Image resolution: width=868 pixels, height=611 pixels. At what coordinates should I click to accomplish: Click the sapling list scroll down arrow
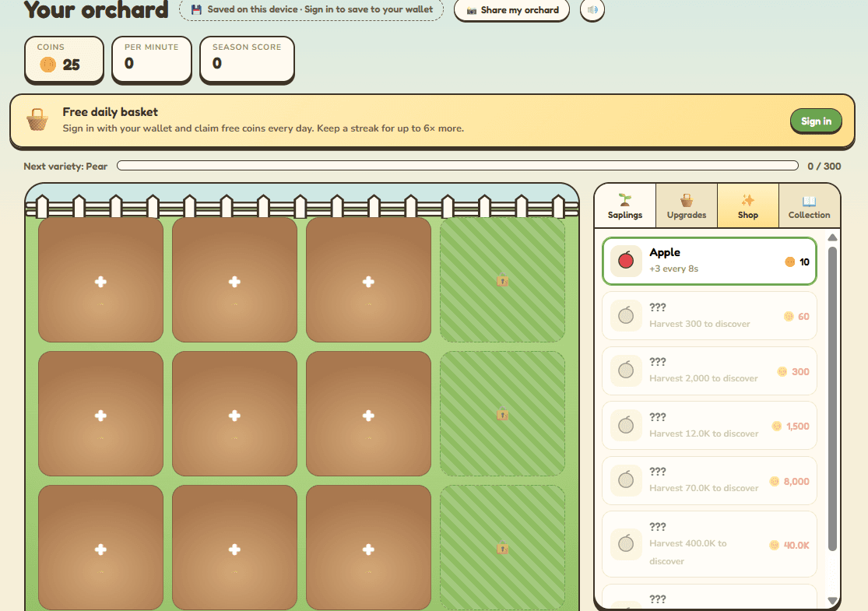tap(832, 600)
